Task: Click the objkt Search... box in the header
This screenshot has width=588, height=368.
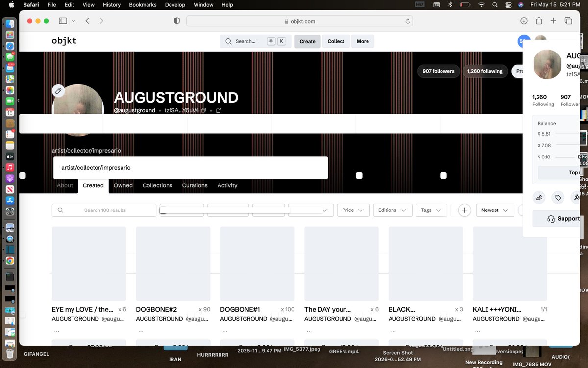Action: click(255, 41)
